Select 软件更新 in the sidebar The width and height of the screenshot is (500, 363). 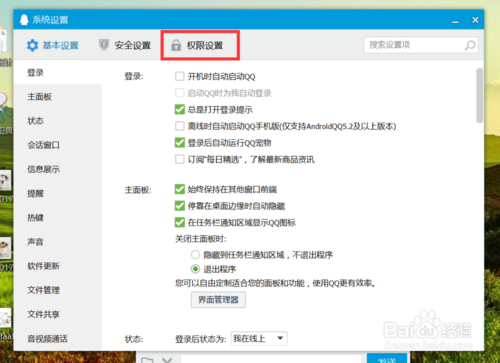pyautogui.click(x=58, y=266)
